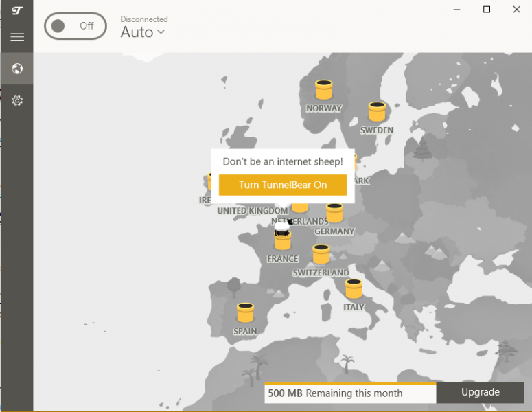Image resolution: width=532 pixels, height=412 pixels.
Task: Click the SWEDEN map label
Action: [x=377, y=130]
